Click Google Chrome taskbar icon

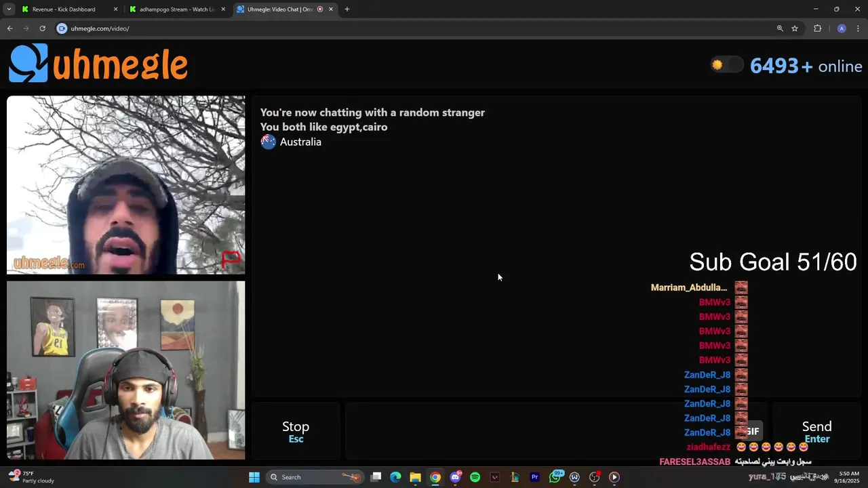pos(435,477)
